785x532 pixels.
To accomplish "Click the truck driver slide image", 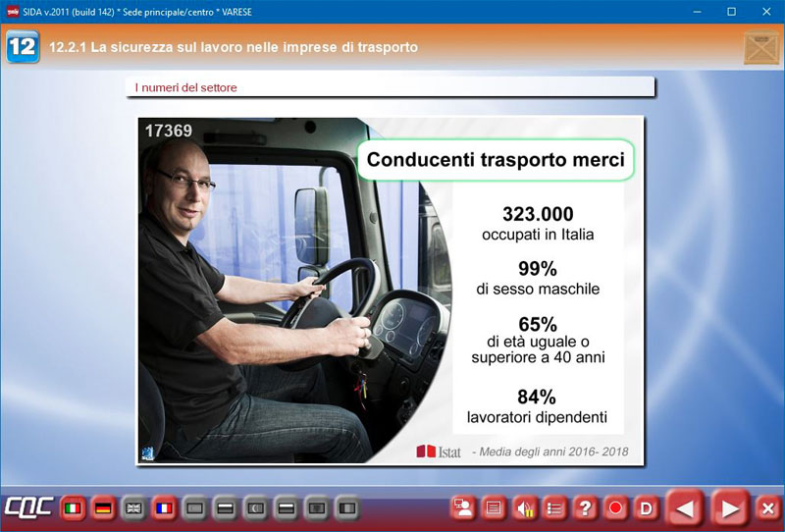I will pyautogui.click(x=294, y=294).
